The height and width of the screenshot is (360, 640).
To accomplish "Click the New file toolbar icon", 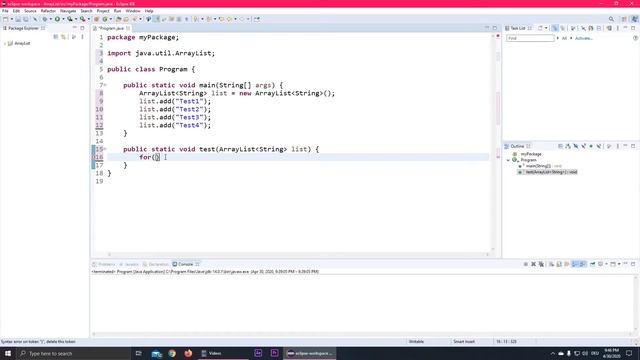I will pyautogui.click(x=5, y=19).
